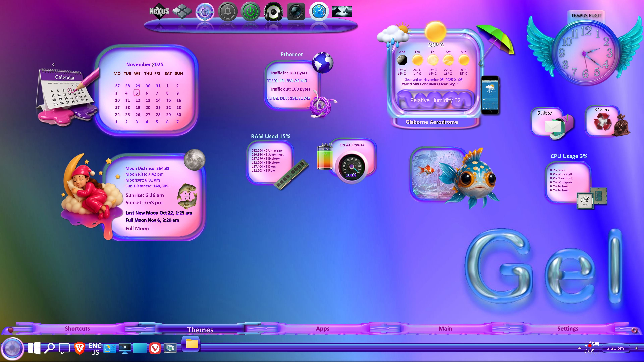Open the blue speedometer dock icon
Screen dimensions: 644x362
[319, 12]
